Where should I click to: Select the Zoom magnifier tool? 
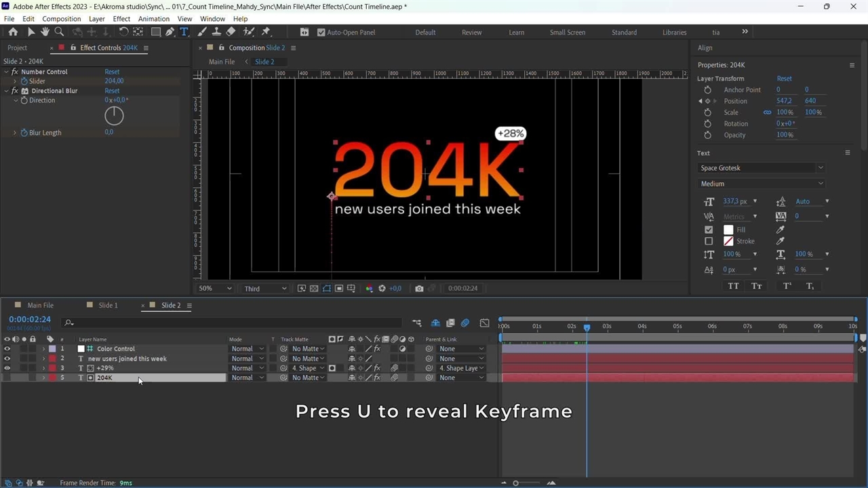coord(59,32)
